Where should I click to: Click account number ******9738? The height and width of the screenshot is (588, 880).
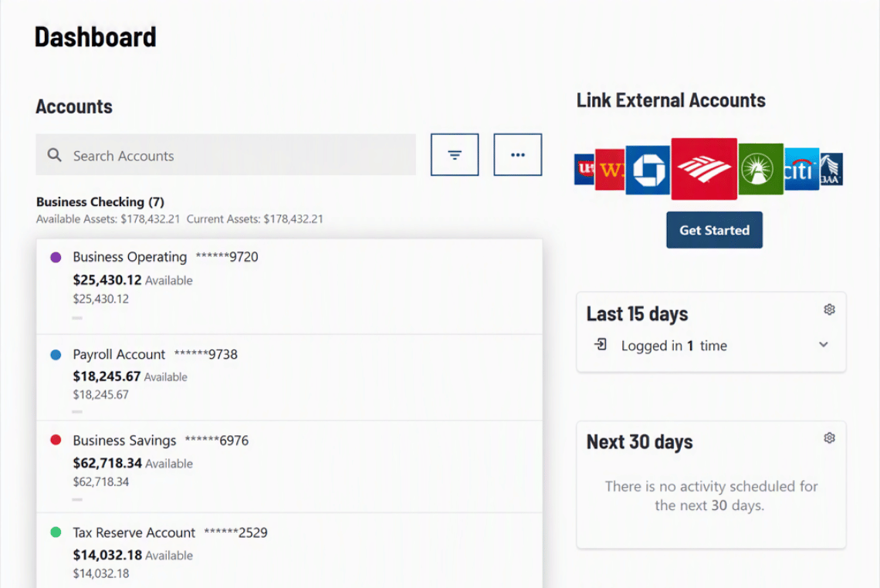point(206,355)
